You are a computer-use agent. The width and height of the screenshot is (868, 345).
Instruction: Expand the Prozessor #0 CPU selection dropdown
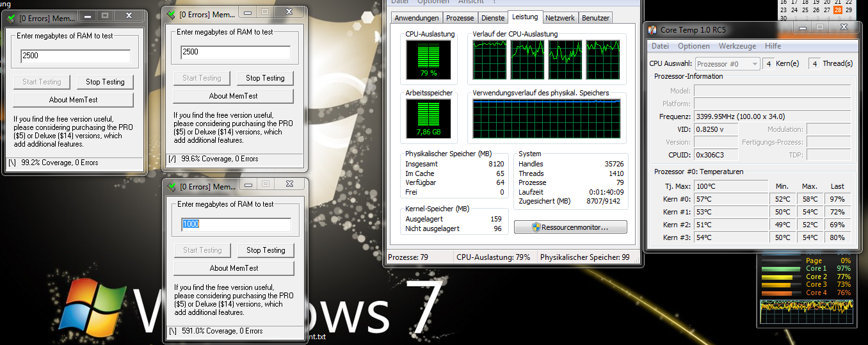click(727, 64)
